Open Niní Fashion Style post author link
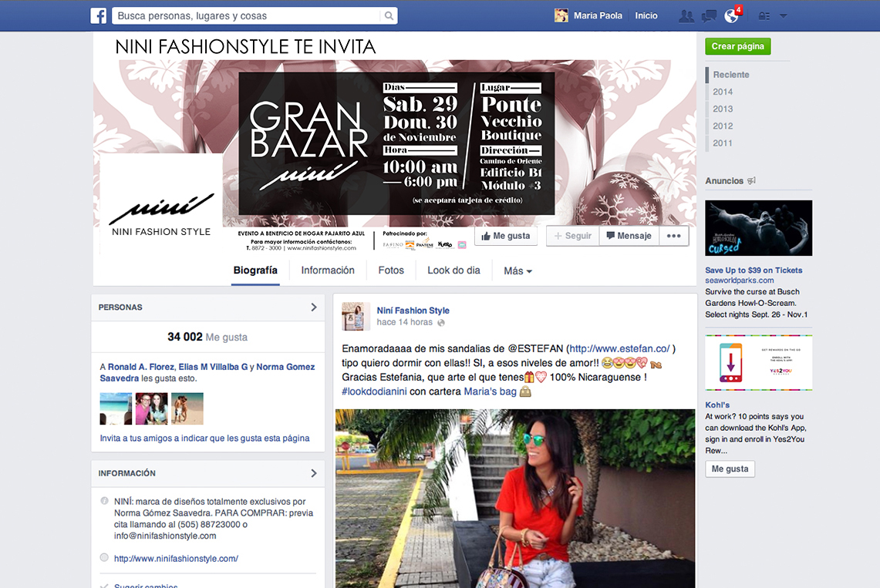This screenshot has width=880, height=588. (x=413, y=311)
